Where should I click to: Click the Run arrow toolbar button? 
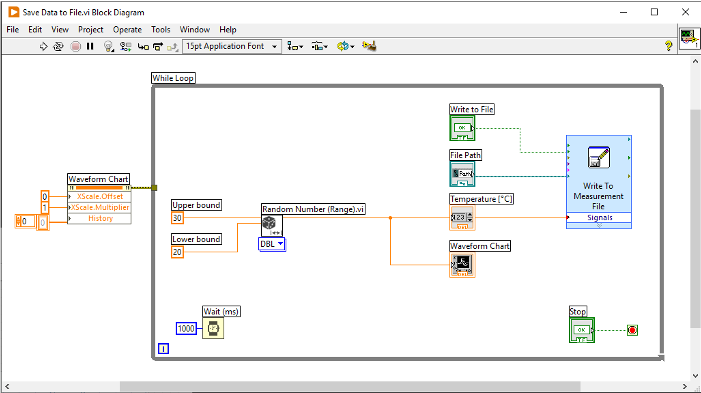pyautogui.click(x=43, y=46)
